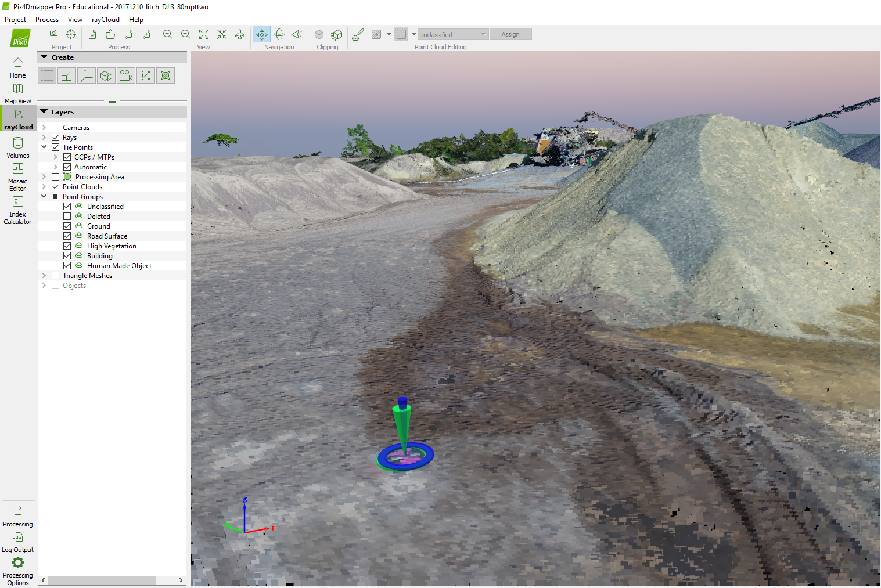Click the Log Output sidebar entry
This screenshot has height=588, width=881.
coord(17,543)
